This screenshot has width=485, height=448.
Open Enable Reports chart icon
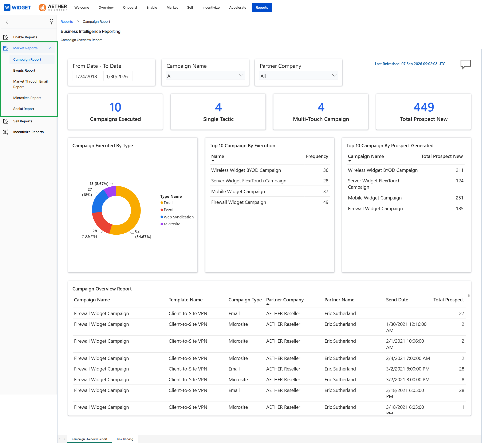(x=6, y=37)
